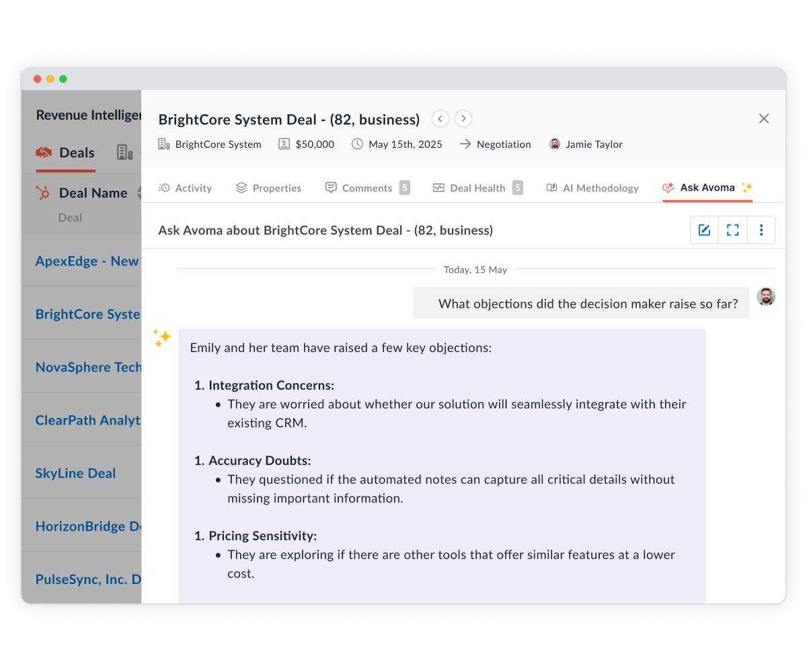Click the HubSpot icon near Deal Name

pos(43,193)
